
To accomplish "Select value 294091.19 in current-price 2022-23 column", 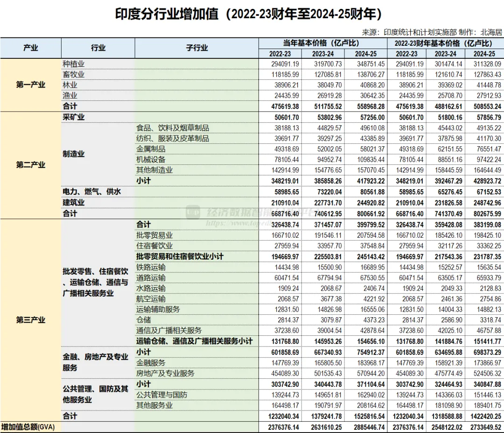I will pyautogui.click(x=285, y=64).
